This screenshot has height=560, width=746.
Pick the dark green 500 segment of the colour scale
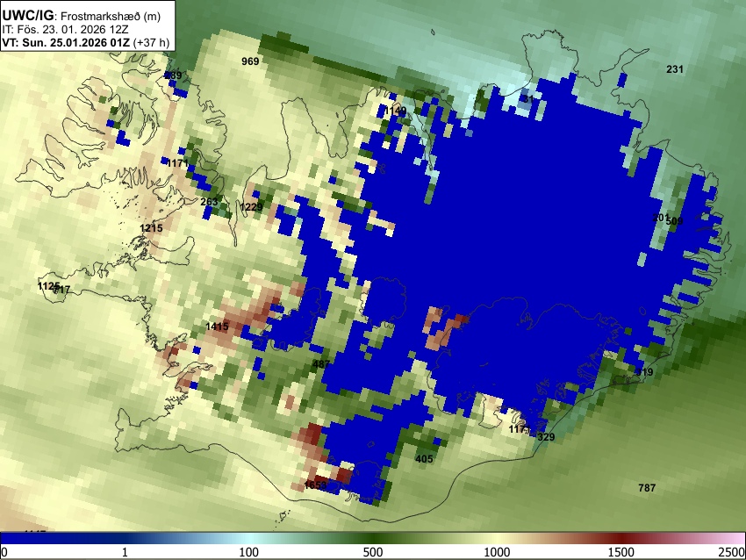pos(373,538)
